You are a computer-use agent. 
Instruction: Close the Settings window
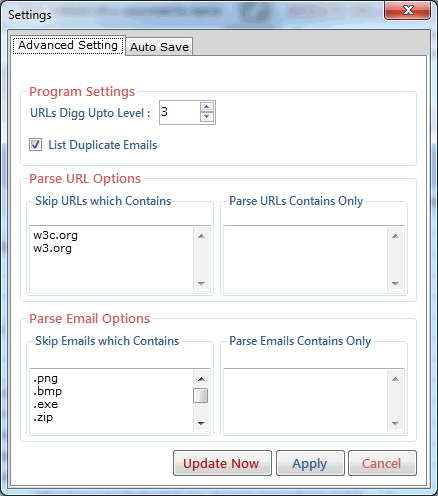coord(407,10)
